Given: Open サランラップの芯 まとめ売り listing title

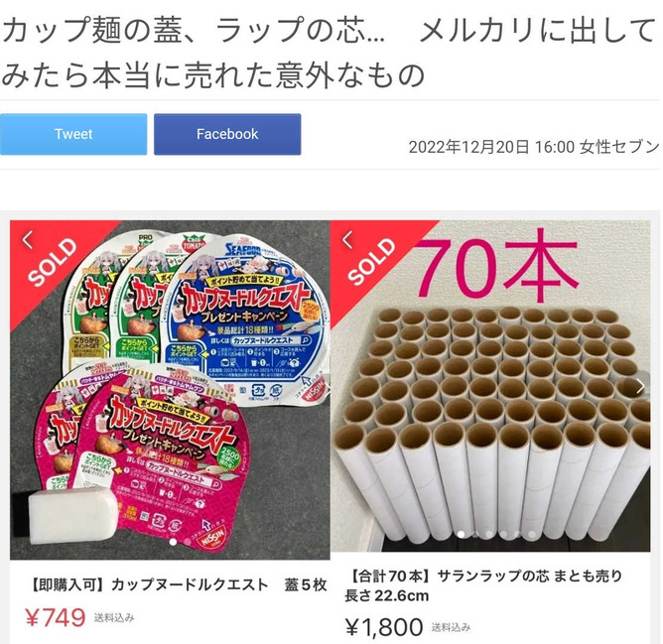Looking at the screenshot, I should click(x=483, y=585).
